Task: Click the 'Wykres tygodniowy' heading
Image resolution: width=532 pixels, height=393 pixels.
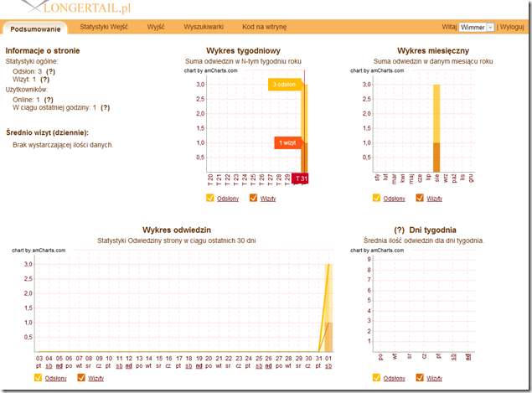Action: tap(243, 51)
